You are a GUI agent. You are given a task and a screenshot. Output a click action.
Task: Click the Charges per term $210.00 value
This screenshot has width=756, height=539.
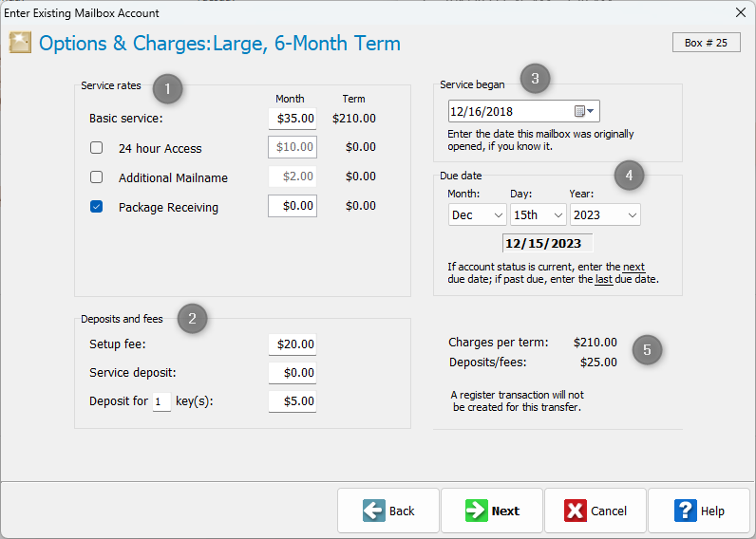[595, 343]
